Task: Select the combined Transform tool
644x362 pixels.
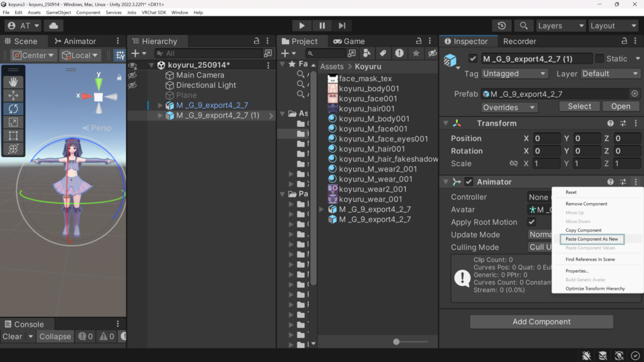Action: tap(13, 148)
